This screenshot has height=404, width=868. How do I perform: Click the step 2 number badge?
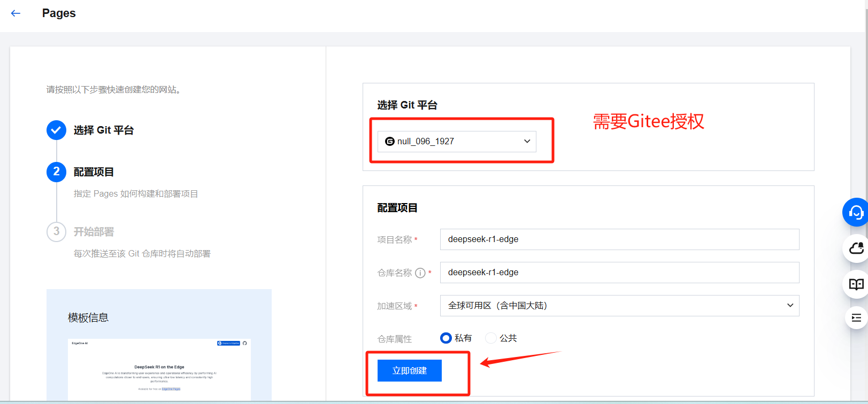point(56,172)
